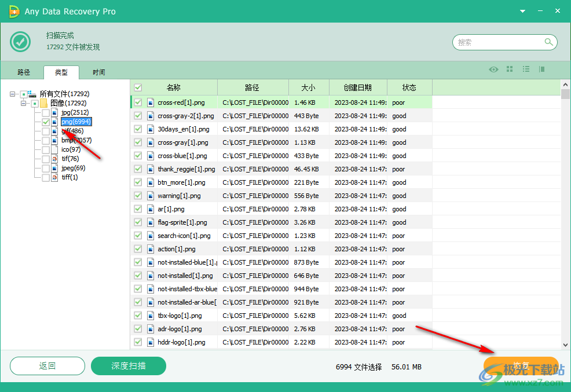The height and width of the screenshot is (392, 571).
Task: Check the tiff(1) checkbox
Action: (46, 178)
